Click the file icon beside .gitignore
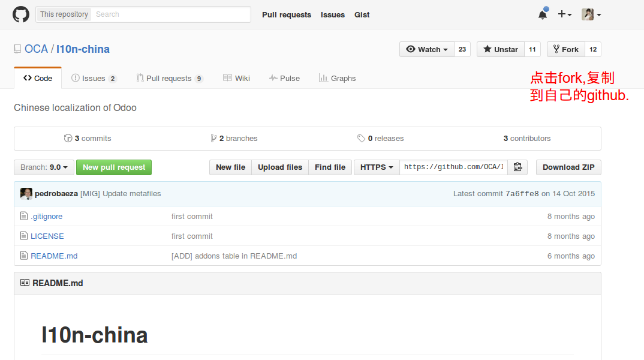The width and height of the screenshot is (644, 360). click(x=24, y=216)
